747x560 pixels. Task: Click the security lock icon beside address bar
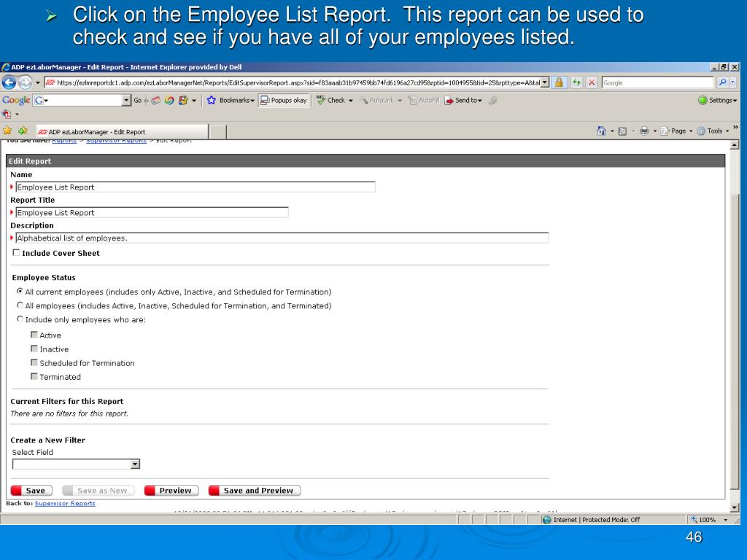[559, 82]
